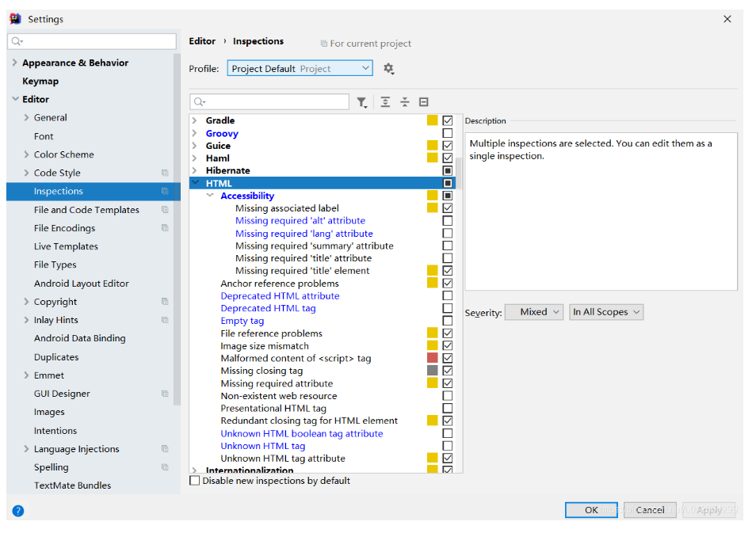This screenshot has width=756, height=533.
Task: Enable Missing required 'alt' attribute checkbox
Action: pyautogui.click(x=448, y=221)
